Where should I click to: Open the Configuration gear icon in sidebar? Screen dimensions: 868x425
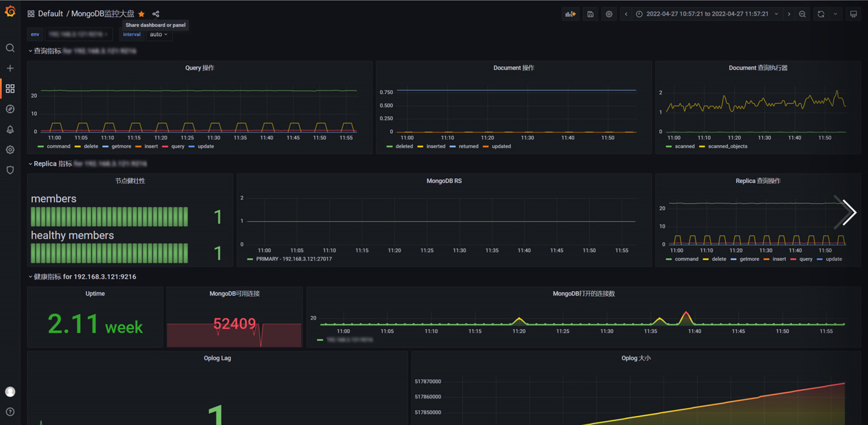tap(10, 149)
